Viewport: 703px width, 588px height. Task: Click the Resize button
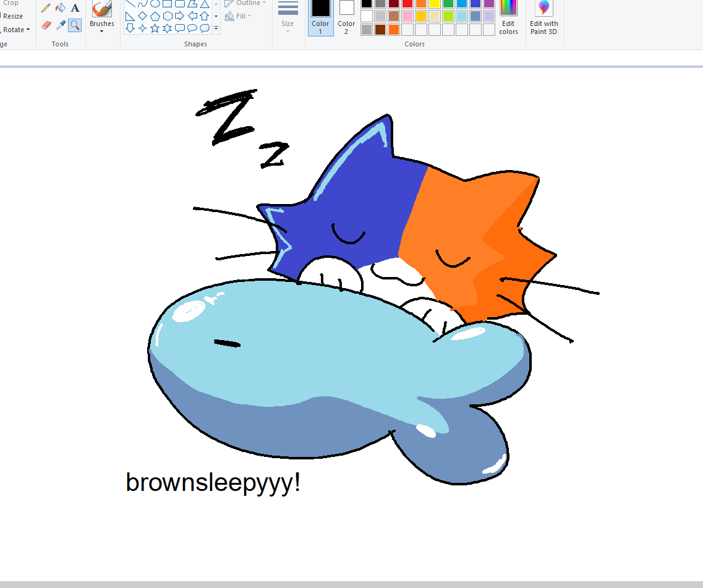(12, 16)
